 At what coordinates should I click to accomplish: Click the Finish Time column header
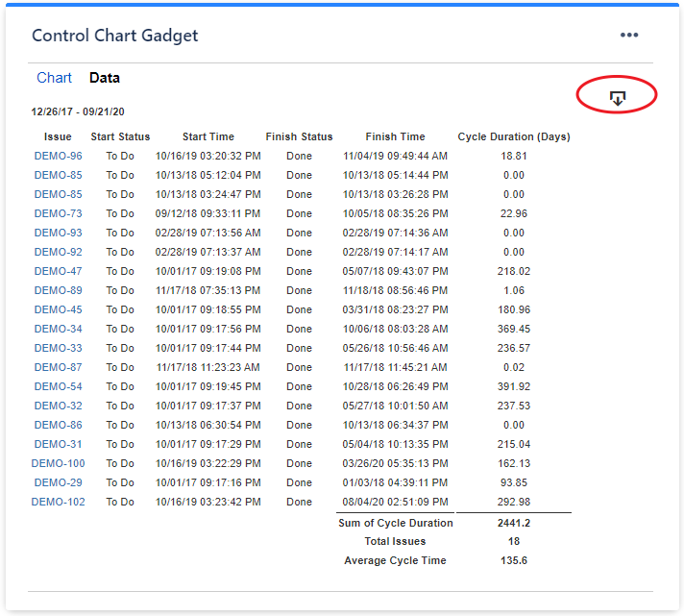[395, 136]
